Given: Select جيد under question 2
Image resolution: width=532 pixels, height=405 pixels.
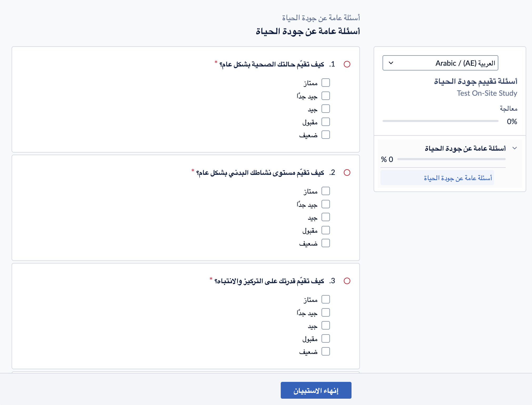Looking at the screenshot, I should 326,217.
